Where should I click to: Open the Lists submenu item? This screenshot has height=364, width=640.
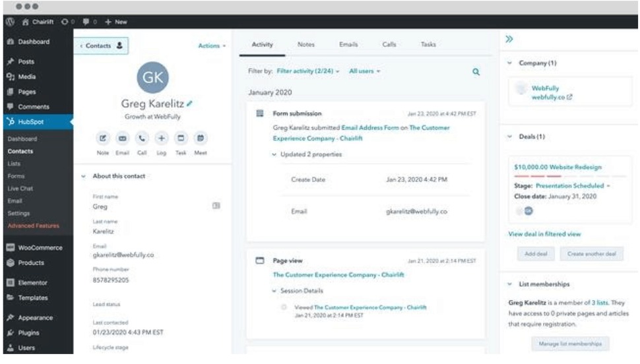pos(13,164)
